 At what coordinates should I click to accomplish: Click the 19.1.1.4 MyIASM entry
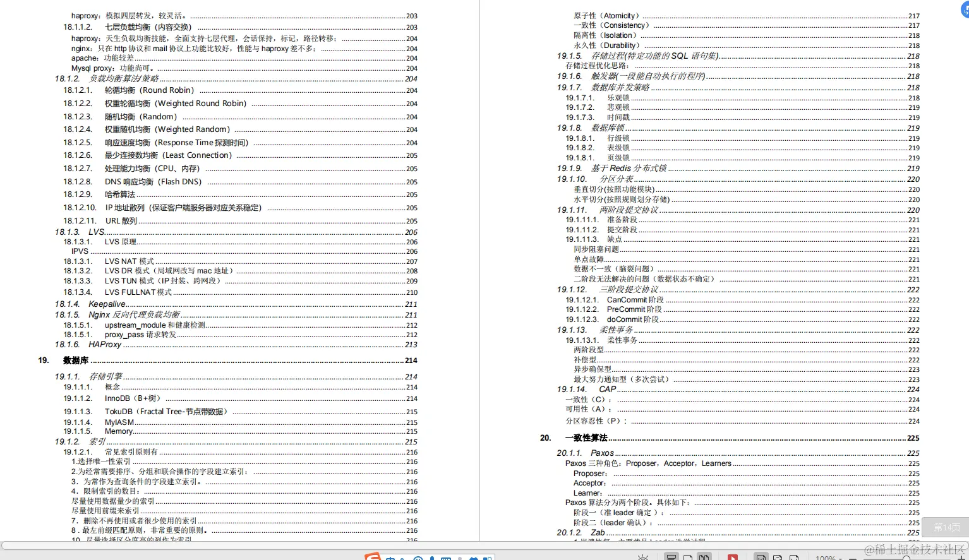240,422
